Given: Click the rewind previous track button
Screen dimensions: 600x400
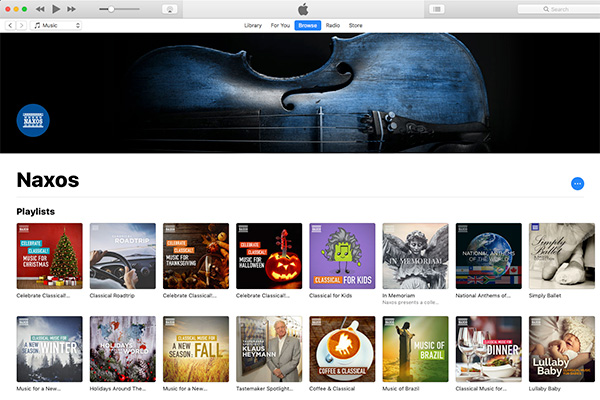Looking at the screenshot, I should (39, 9).
